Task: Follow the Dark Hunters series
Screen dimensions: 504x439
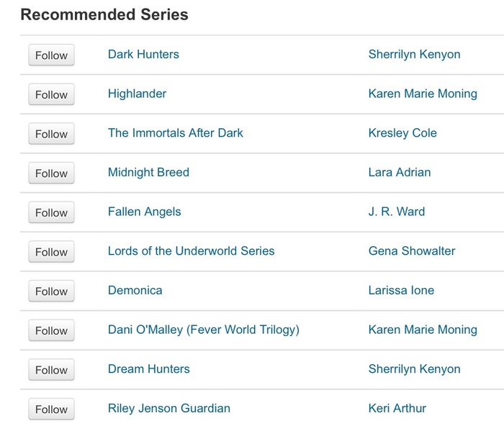Action: (x=51, y=55)
